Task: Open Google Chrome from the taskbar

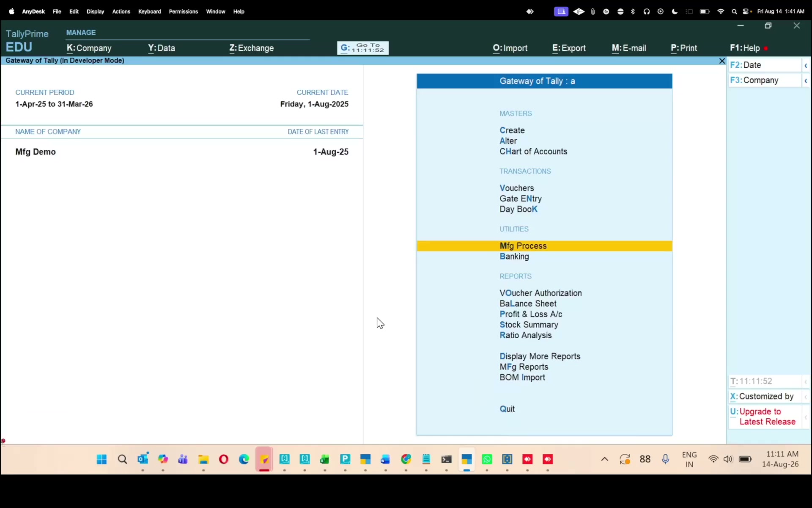Action: [x=406, y=459]
